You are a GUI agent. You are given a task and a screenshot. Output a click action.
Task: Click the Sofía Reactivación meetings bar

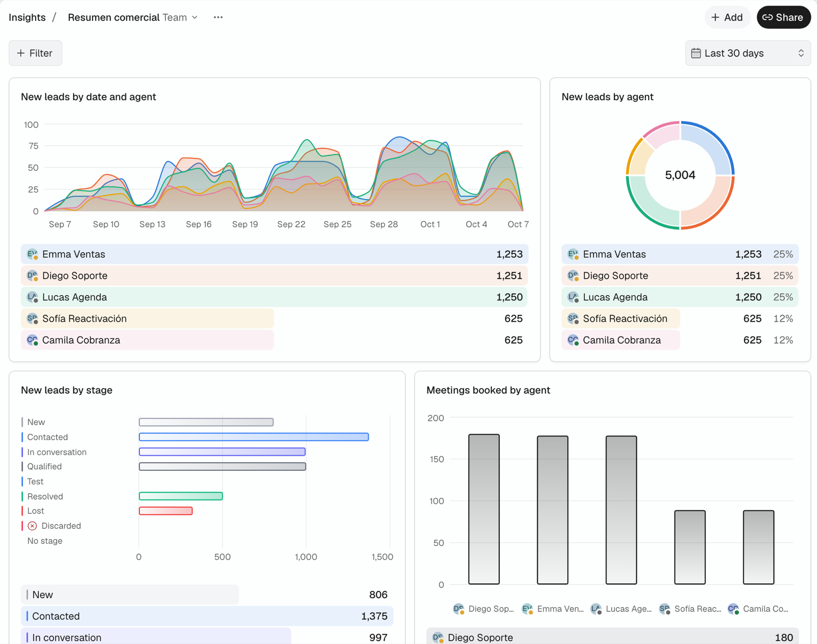click(x=690, y=547)
